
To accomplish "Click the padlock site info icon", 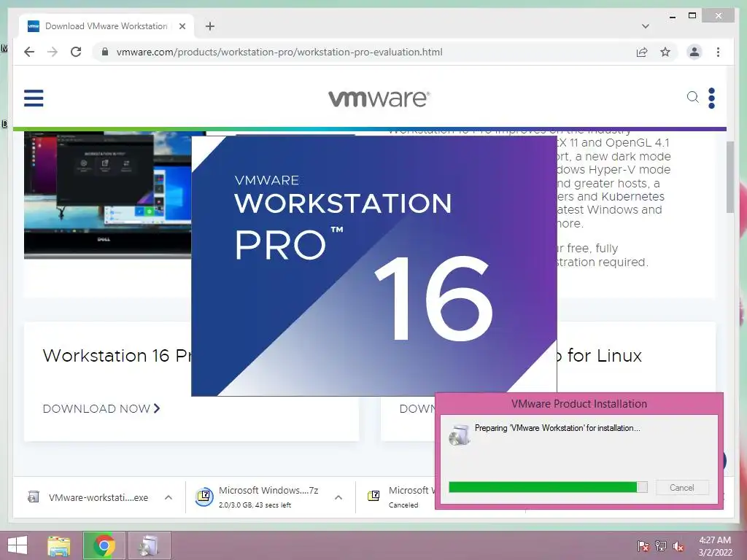I will pyautogui.click(x=105, y=52).
